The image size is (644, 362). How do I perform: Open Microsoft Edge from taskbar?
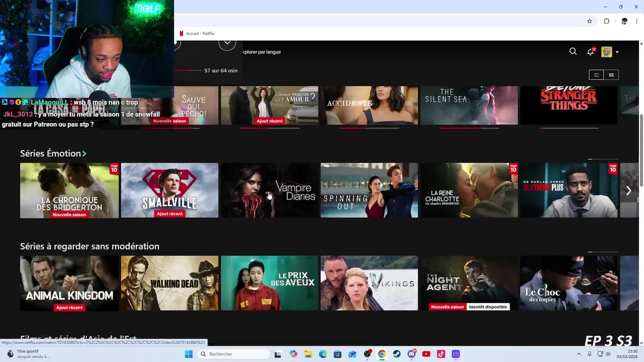(x=323, y=354)
